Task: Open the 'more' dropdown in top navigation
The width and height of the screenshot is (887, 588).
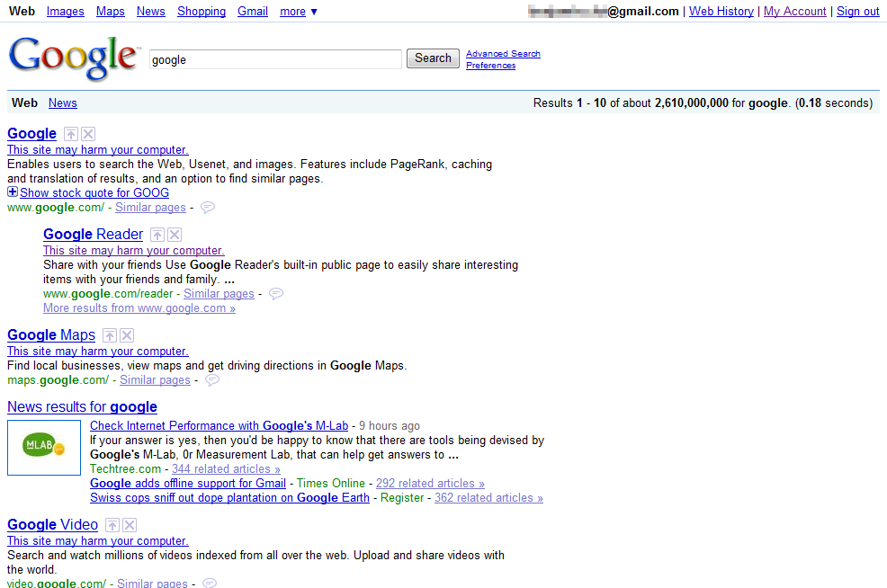Action: (x=298, y=12)
